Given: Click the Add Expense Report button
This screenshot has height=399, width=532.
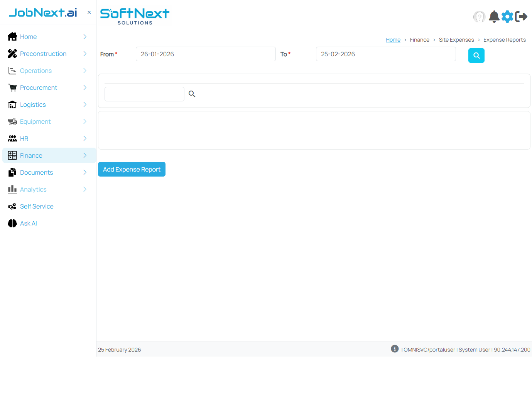Looking at the screenshot, I should coord(132,169).
